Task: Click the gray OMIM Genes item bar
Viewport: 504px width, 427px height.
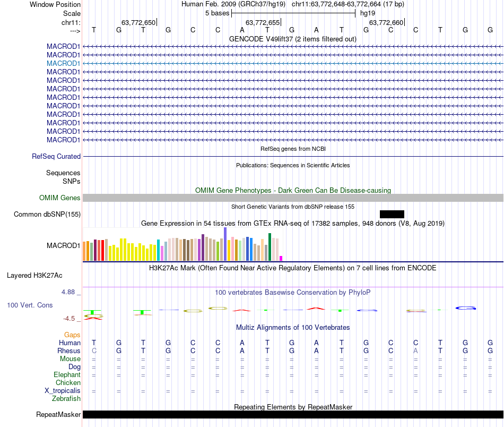Action: point(293,198)
